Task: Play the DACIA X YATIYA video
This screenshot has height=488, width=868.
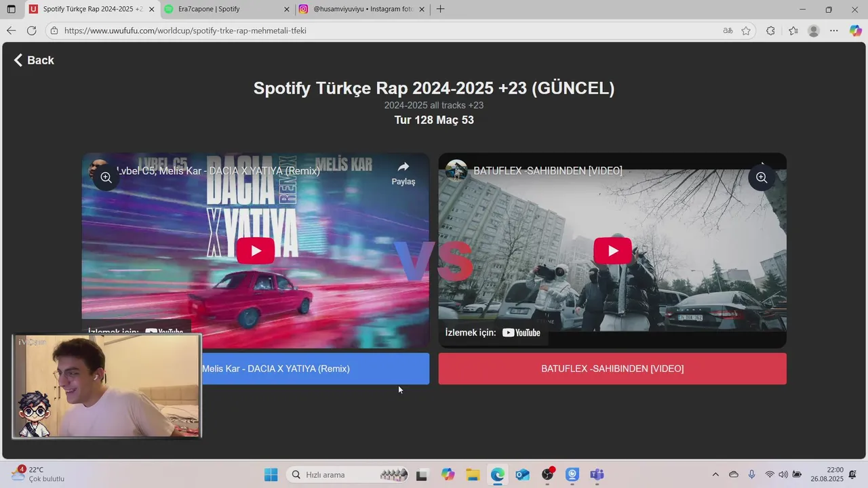Action: point(256,251)
